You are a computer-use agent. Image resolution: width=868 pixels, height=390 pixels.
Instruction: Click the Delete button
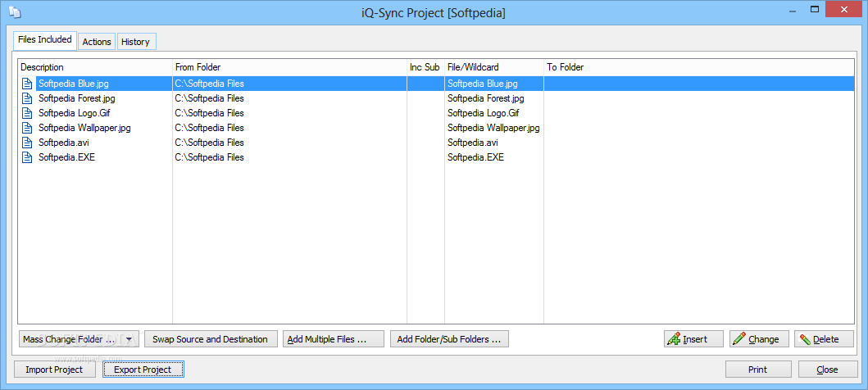[x=824, y=339]
